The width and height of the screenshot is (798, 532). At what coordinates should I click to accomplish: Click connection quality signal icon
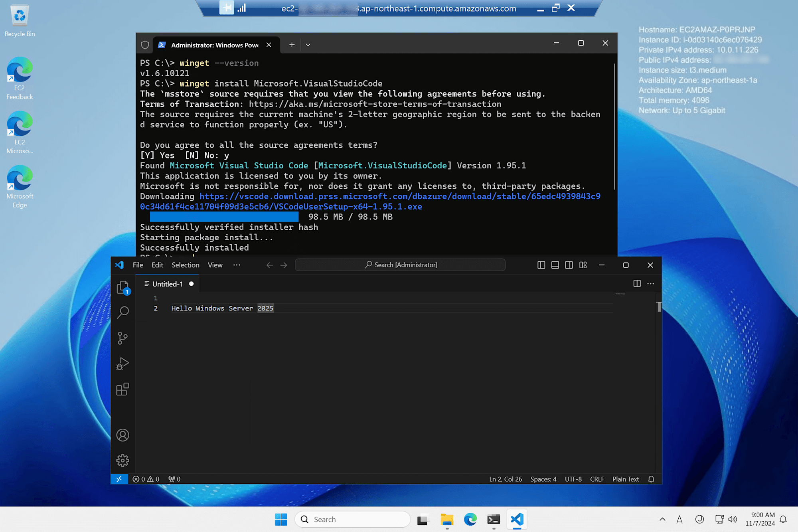(x=242, y=8)
